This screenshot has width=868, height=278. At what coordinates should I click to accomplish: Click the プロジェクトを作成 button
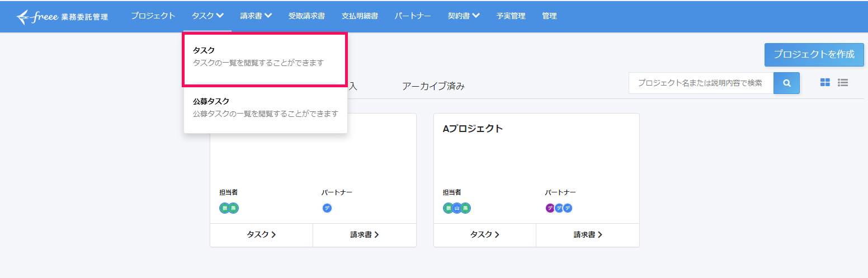tap(814, 54)
